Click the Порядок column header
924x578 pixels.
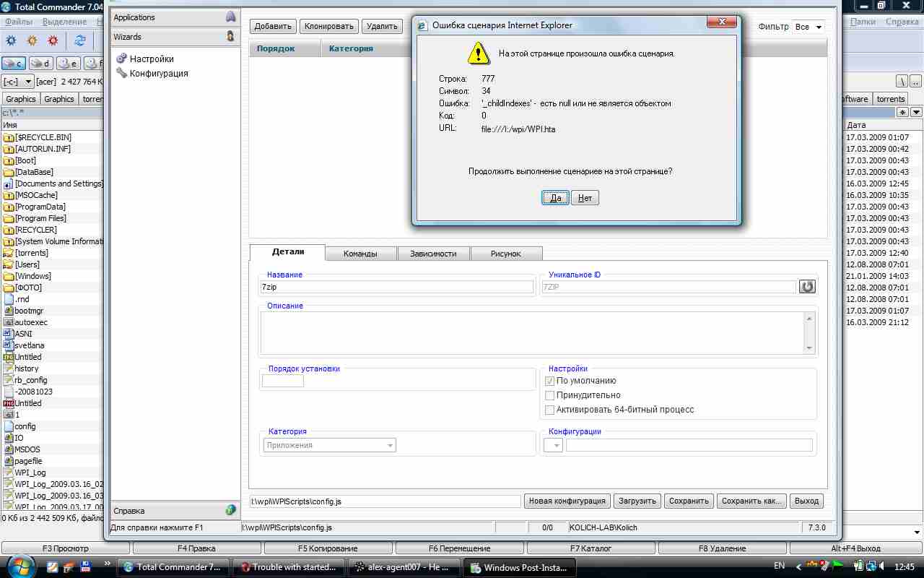285,48
